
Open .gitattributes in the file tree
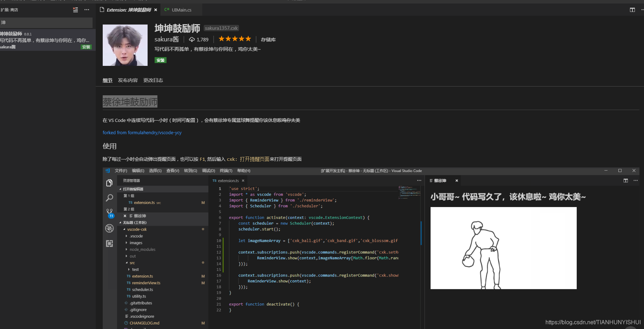pos(141,303)
